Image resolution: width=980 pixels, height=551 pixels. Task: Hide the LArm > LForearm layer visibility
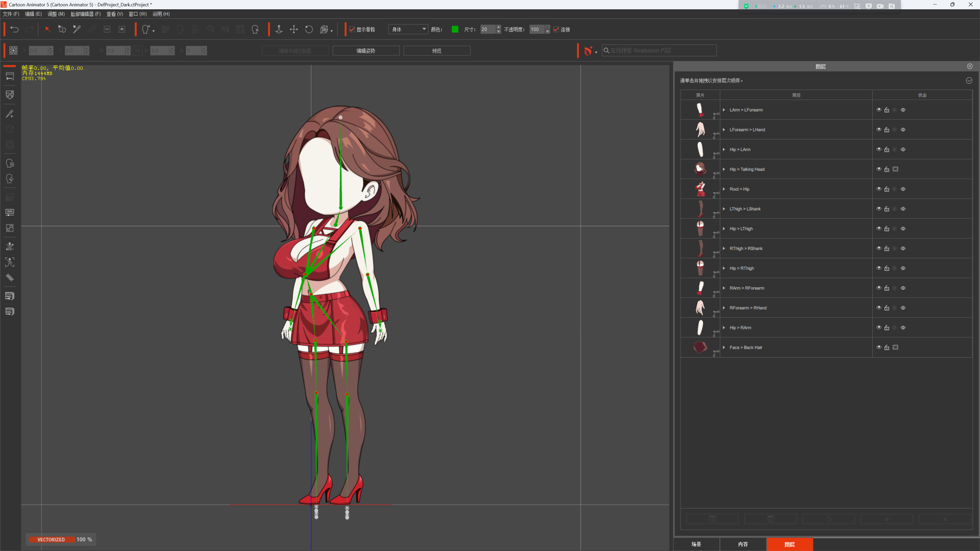click(879, 110)
